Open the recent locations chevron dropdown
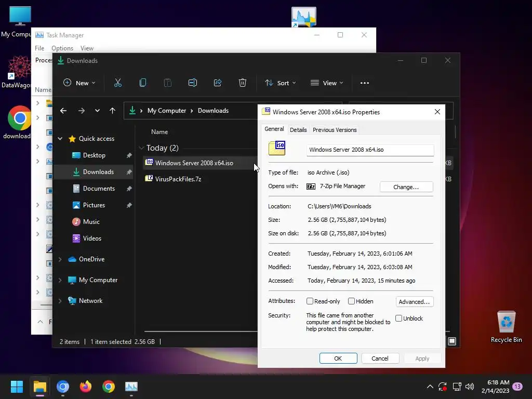 (97, 111)
